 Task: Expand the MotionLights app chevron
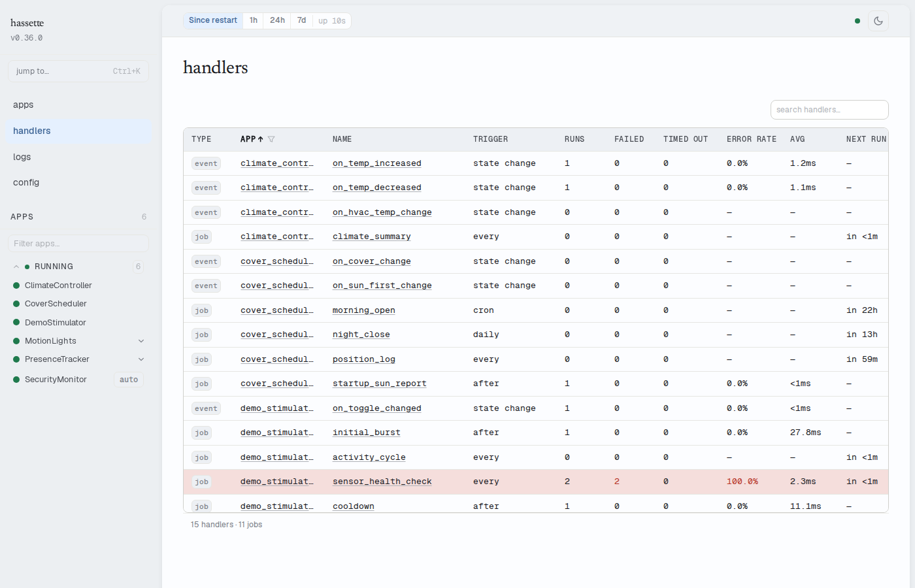point(141,341)
